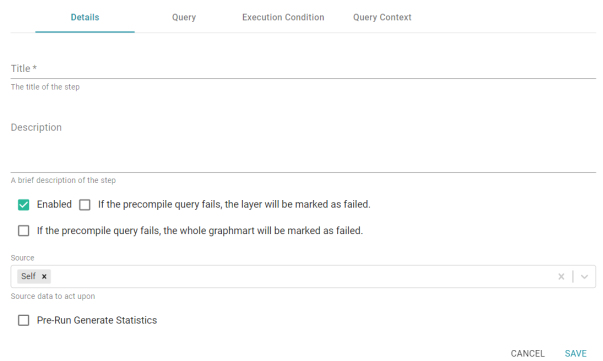603x361 pixels.
Task: Enable Pre-Run Generate Statistics checkbox
Action: (x=23, y=320)
